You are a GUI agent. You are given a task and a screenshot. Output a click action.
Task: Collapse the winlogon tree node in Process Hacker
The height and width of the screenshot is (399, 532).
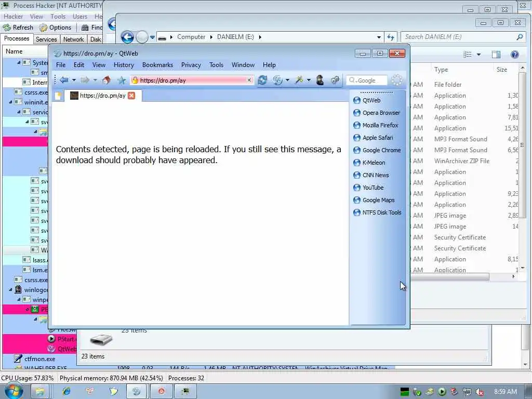tap(11, 290)
